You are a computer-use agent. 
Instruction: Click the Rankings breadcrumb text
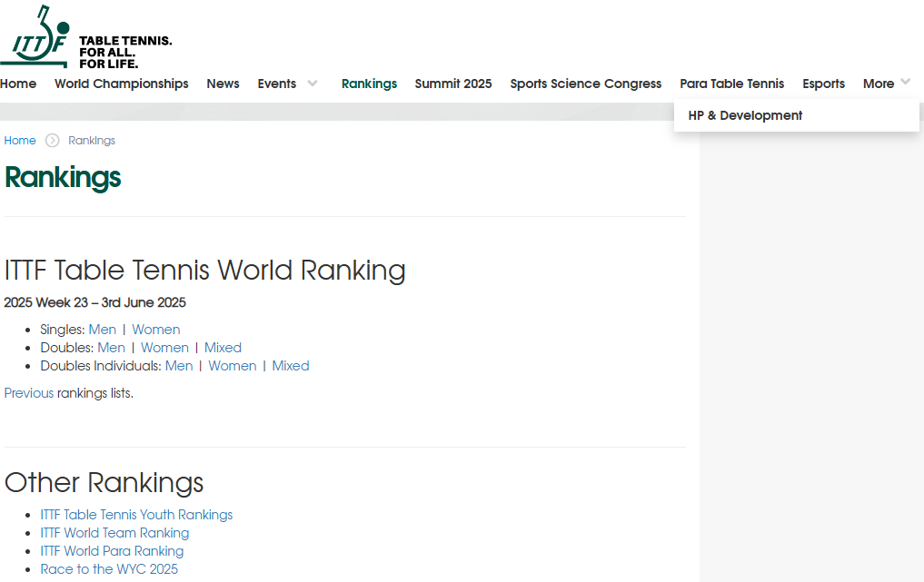click(x=92, y=140)
